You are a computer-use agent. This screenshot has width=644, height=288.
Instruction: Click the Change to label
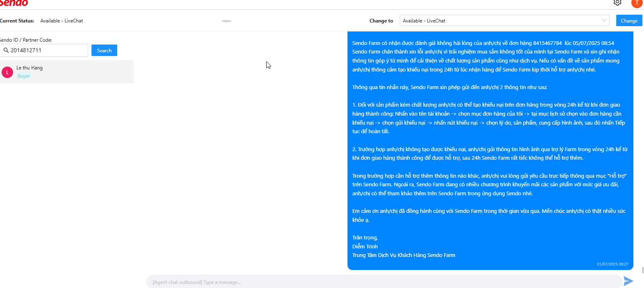[x=381, y=21]
